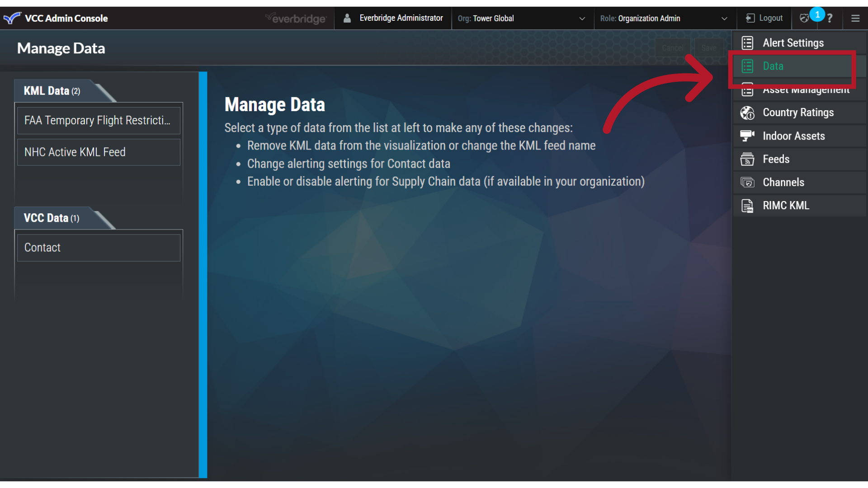The image size is (868, 488).
Task: Switch to the KML Data tab
Action: tap(51, 90)
